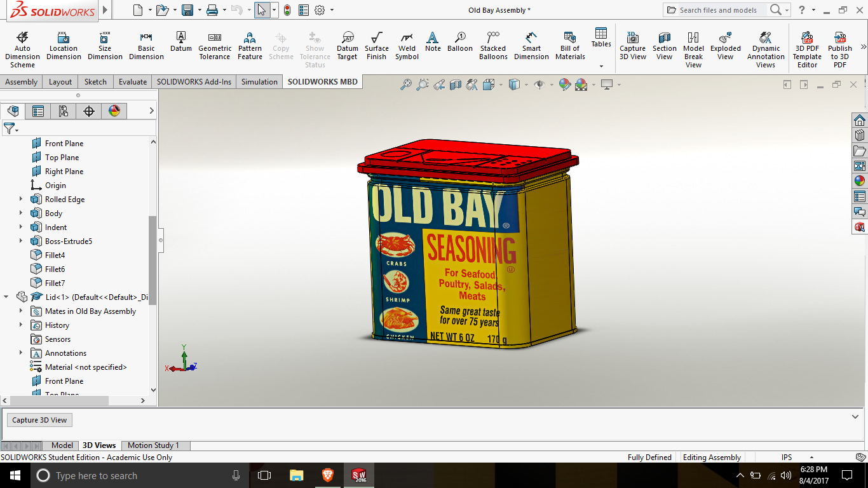Insert a Weld Symbol

tap(407, 46)
